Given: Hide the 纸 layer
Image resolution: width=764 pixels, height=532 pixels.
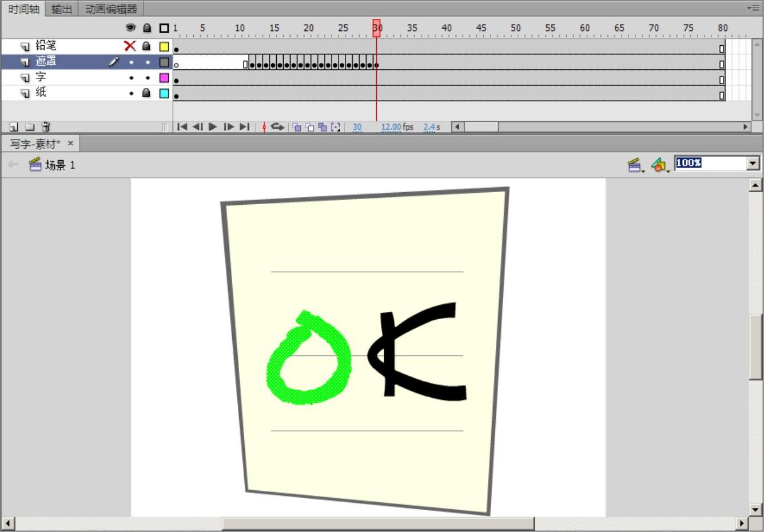Looking at the screenshot, I should point(132,93).
